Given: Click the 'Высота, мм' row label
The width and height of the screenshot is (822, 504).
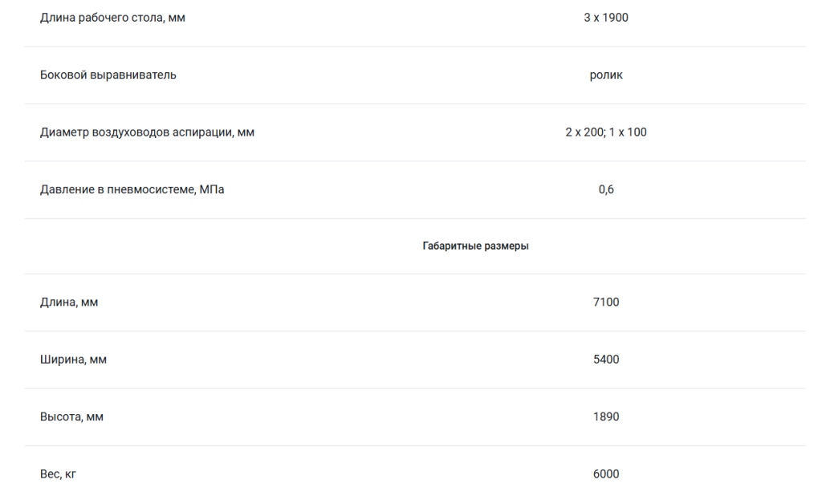Looking at the screenshot, I should point(71,417).
